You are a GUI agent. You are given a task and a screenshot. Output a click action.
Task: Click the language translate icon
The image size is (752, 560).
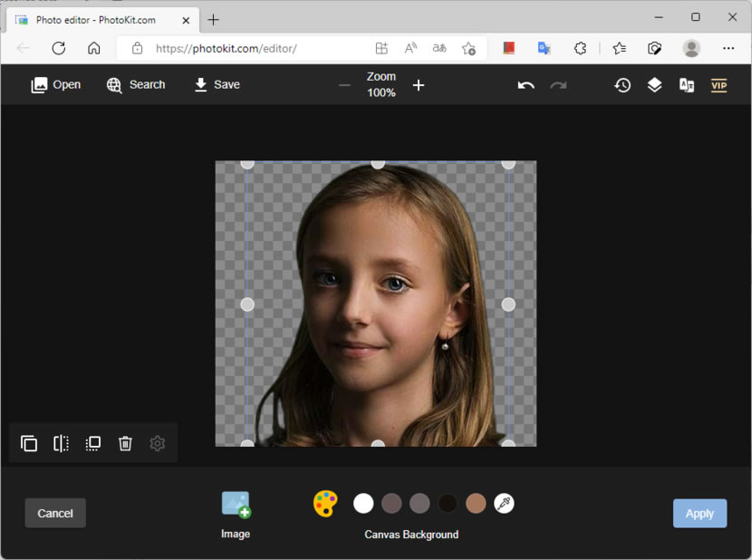[x=687, y=85]
